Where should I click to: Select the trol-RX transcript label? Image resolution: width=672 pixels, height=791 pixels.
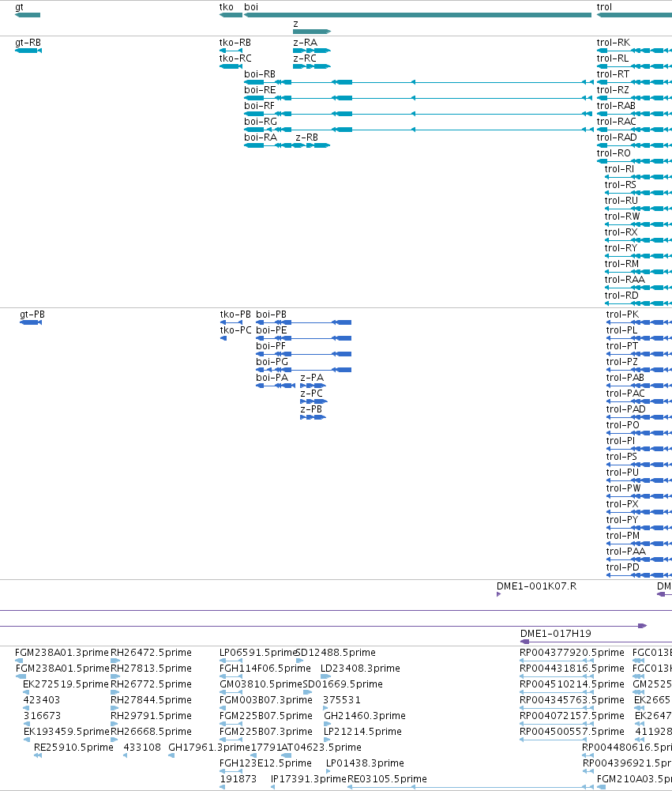[621, 232]
